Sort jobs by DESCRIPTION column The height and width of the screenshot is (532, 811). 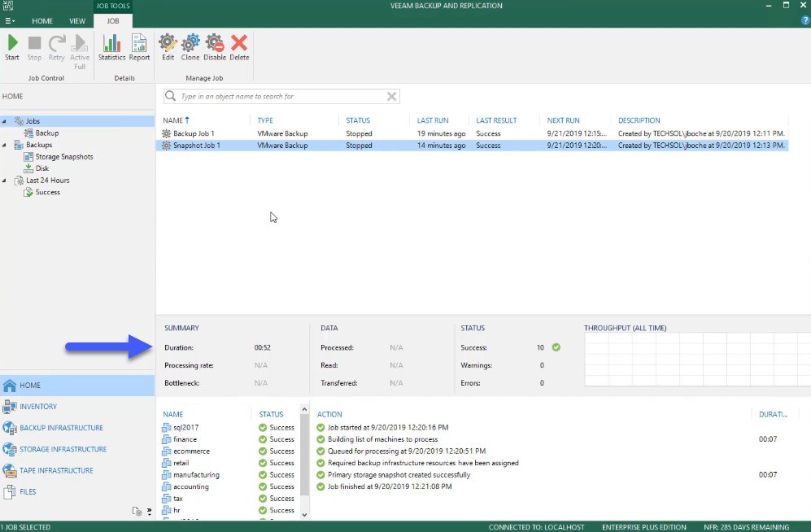(639, 120)
